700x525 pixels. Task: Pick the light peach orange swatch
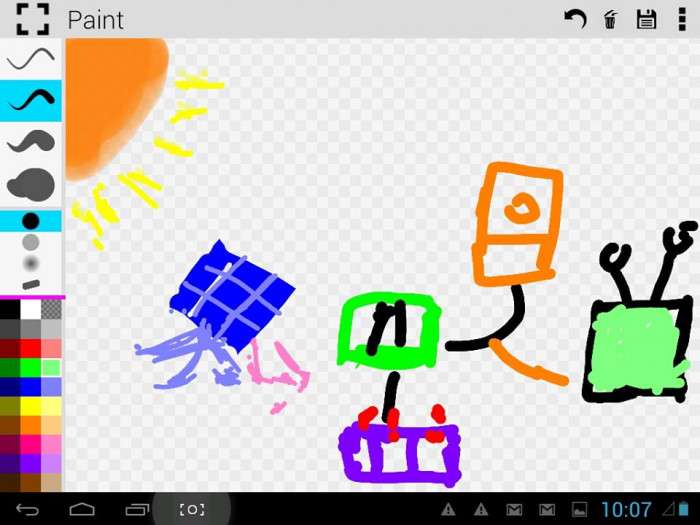pos(52,425)
